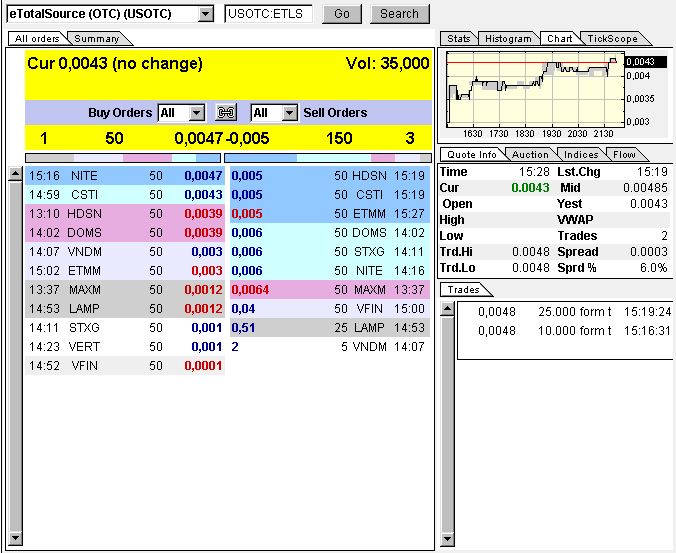Click the 10.000 trade at 15:16:31
The height and width of the screenshot is (553, 676).
pyautogui.click(x=574, y=331)
